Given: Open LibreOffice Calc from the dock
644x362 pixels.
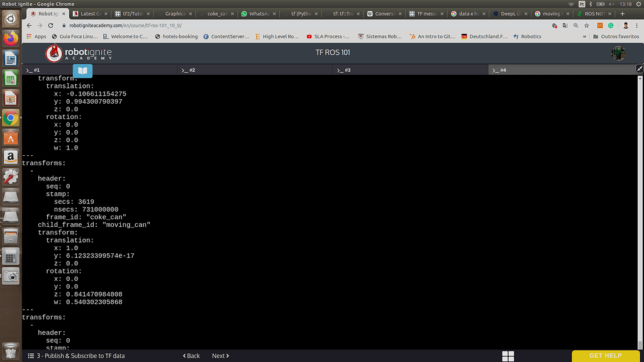Looking at the screenshot, I should point(10,78).
